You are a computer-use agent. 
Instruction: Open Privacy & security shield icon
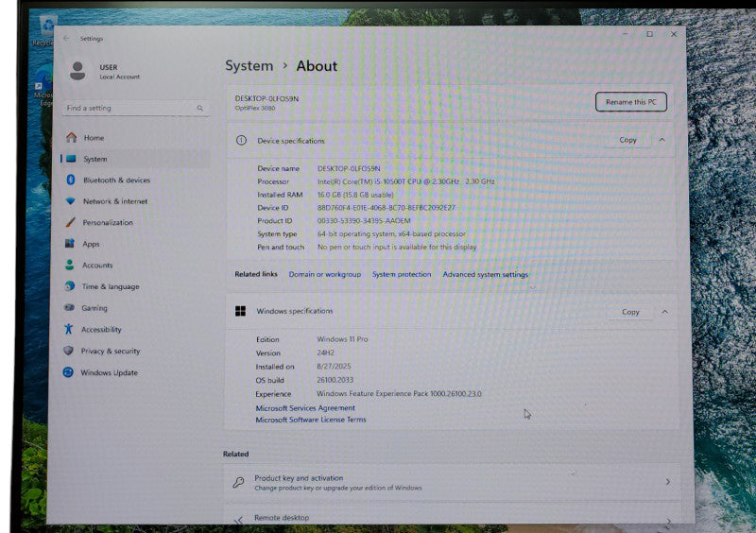[68, 351]
